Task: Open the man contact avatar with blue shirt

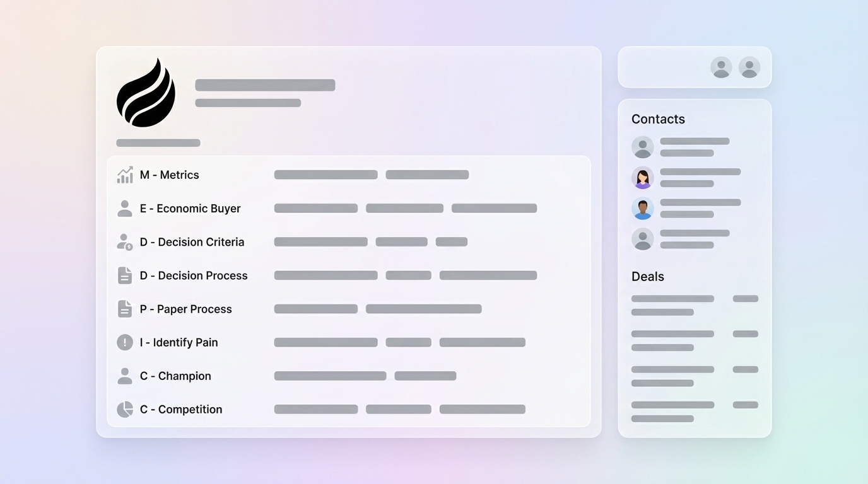Action: coord(643,209)
